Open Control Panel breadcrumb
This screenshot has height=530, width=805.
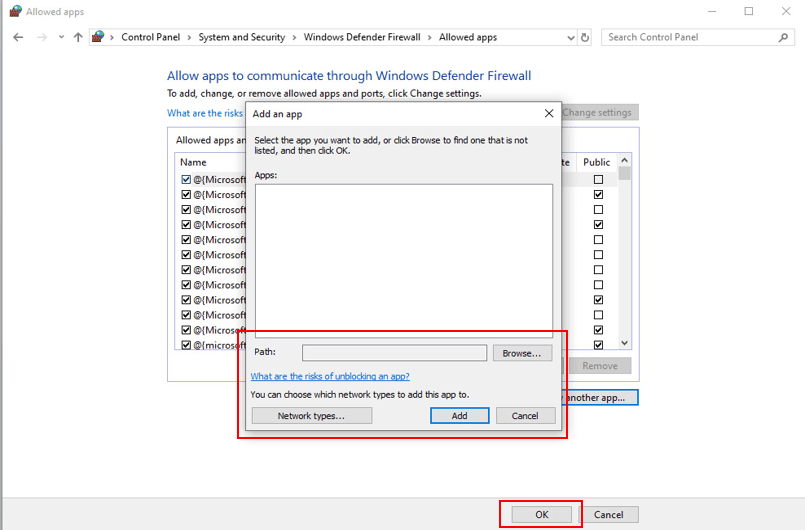(x=150, y=37)
